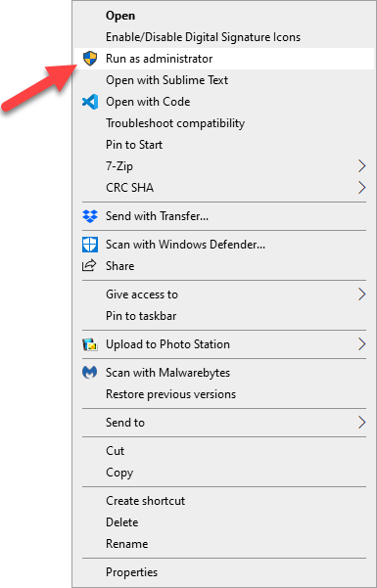Choose Pin to Start
Viewport: 377px width, 588px height.
pyautogui.click(x=134, y=145)
